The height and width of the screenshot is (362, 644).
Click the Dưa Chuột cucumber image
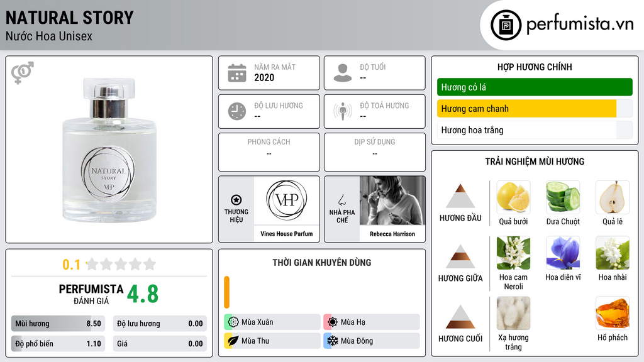click(x=563, y=197)
